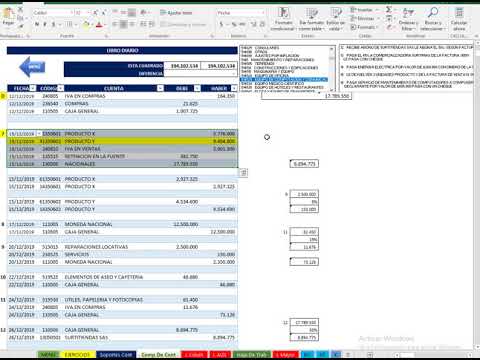Click the text orientation icon

click(144, 13)
